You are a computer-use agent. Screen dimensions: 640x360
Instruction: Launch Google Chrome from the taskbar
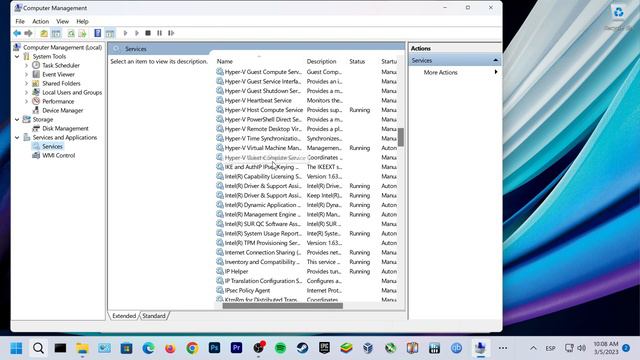pos(192,348)
